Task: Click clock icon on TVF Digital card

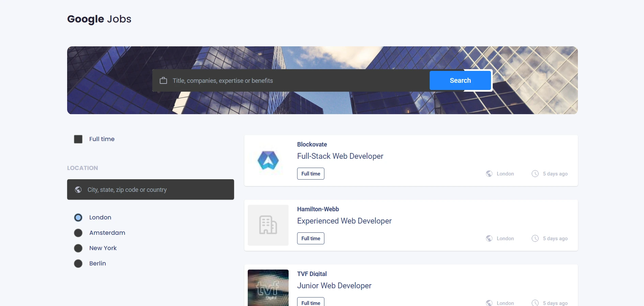Action: pos(535,303)
